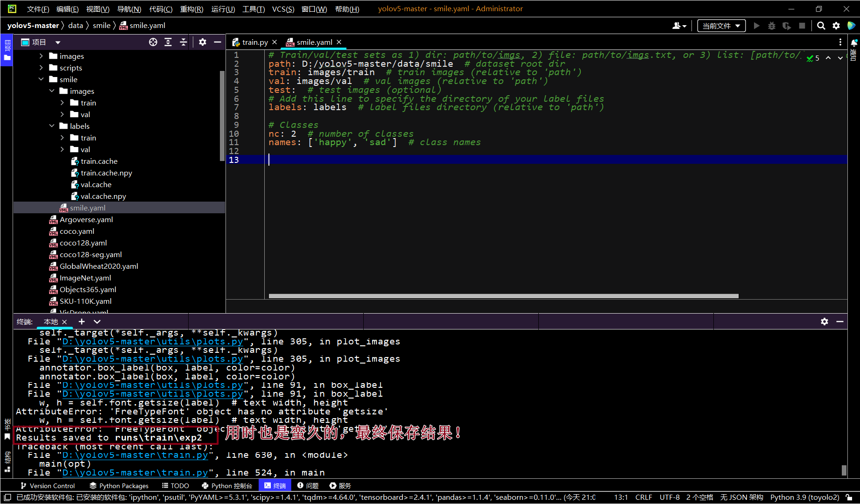Expand val folder under images
This screenshot has width=860, height=504.
point(62,114)
